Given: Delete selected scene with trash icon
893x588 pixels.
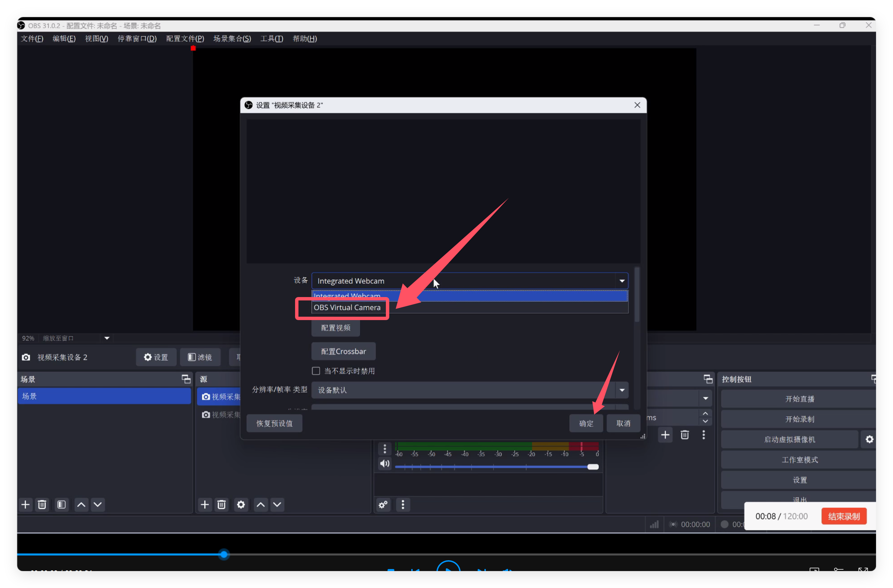Looking at the screenshot, I should click(42, 504).
